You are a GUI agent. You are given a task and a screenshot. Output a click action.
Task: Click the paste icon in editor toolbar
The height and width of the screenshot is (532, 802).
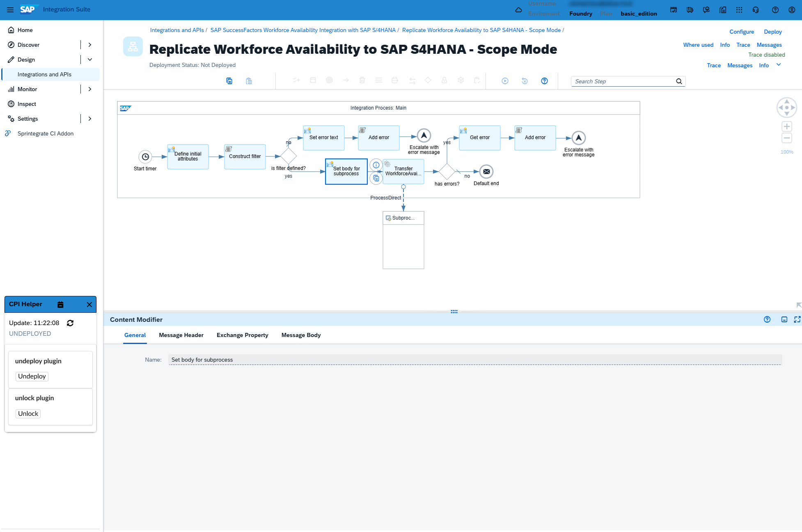point(249,81)
